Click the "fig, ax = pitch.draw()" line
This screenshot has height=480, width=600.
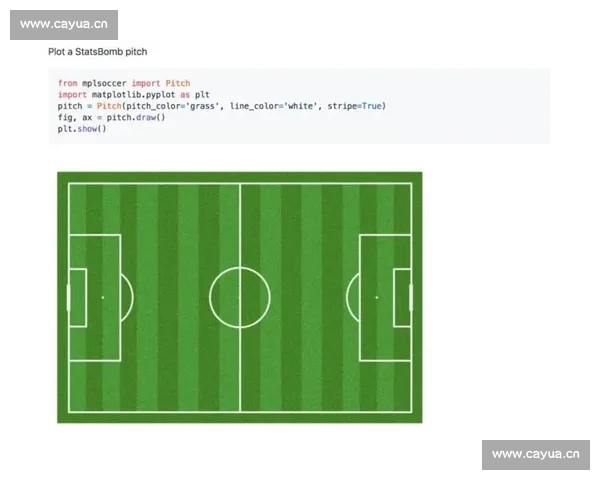[111, 117]
